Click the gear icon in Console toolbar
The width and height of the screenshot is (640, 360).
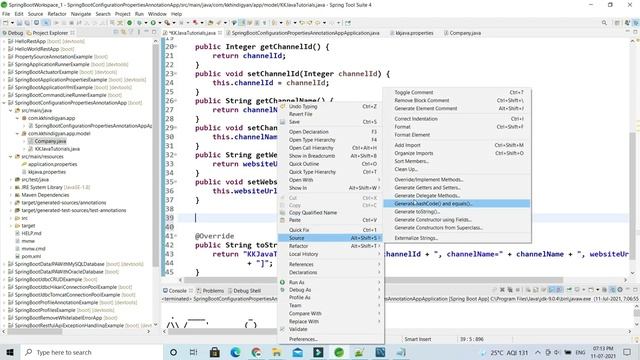620,290
